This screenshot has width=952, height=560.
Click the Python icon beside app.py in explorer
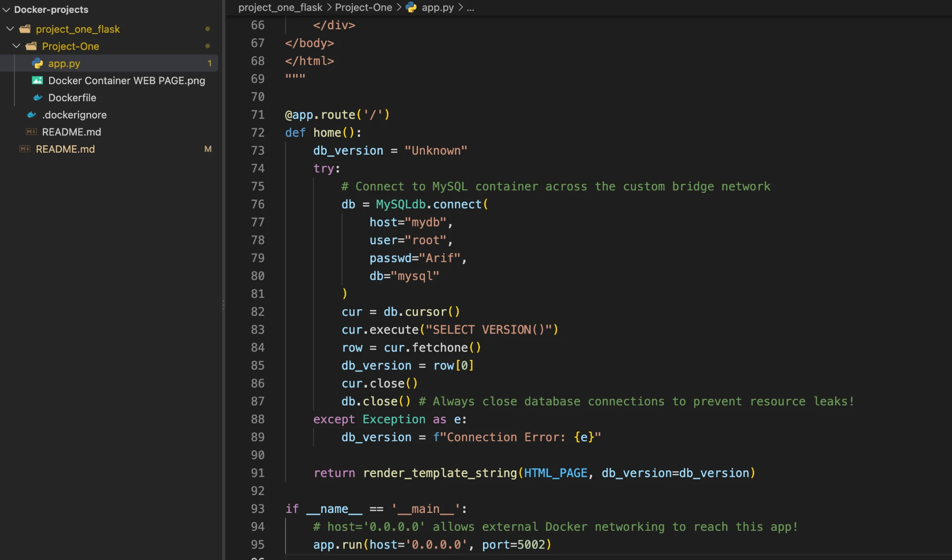click(x=37, y=63)
